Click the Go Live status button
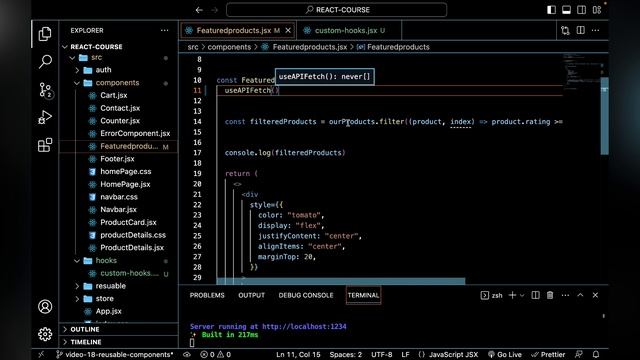Screen dimensions: 640x360 coord(504,354)
